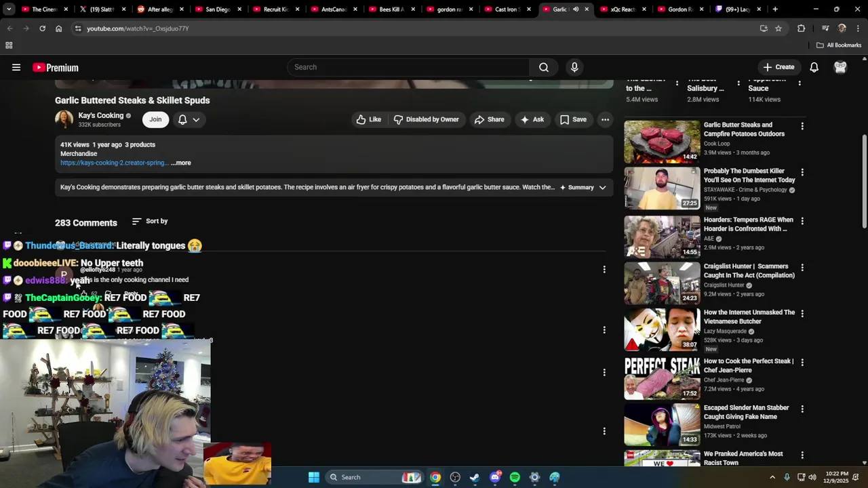The width and height of the screenshot is (868, 488).
Task: Open options for Garlic Butter Steaks and Campfire video
Action: [x=802, y=126]
